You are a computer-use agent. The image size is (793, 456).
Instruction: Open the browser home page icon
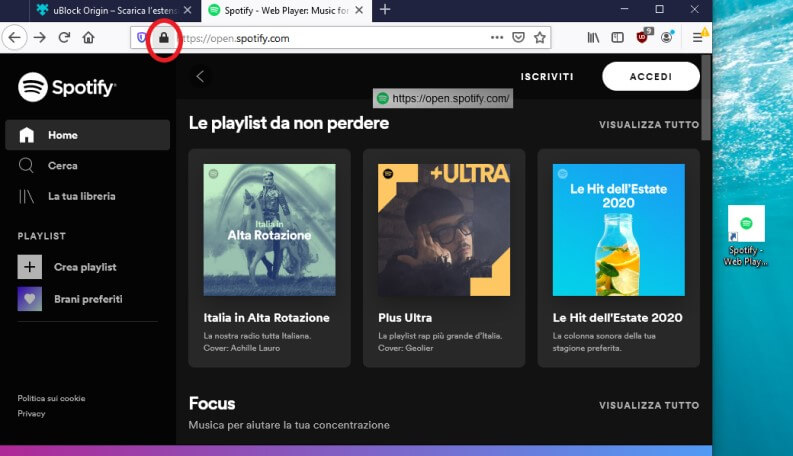pos(89,37)
